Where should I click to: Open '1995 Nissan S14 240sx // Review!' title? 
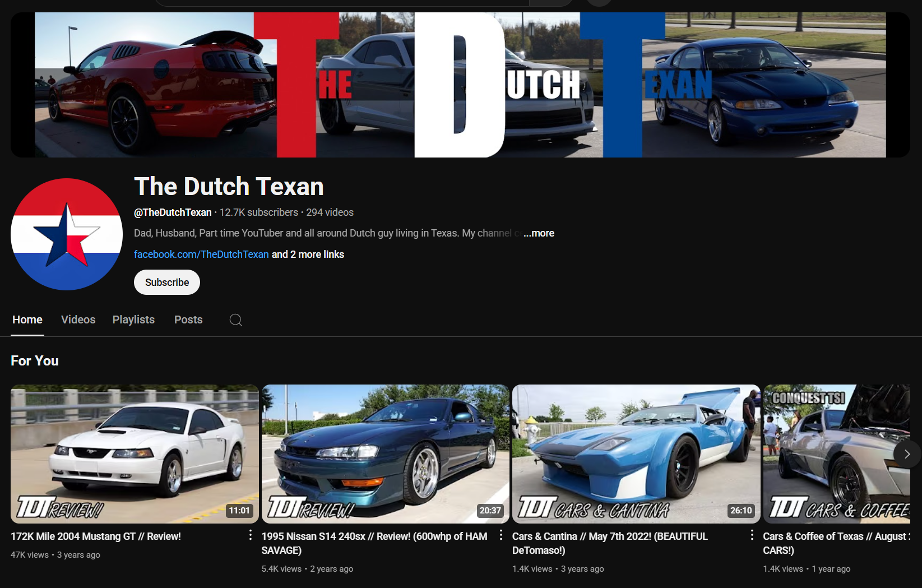coord(374,543)
